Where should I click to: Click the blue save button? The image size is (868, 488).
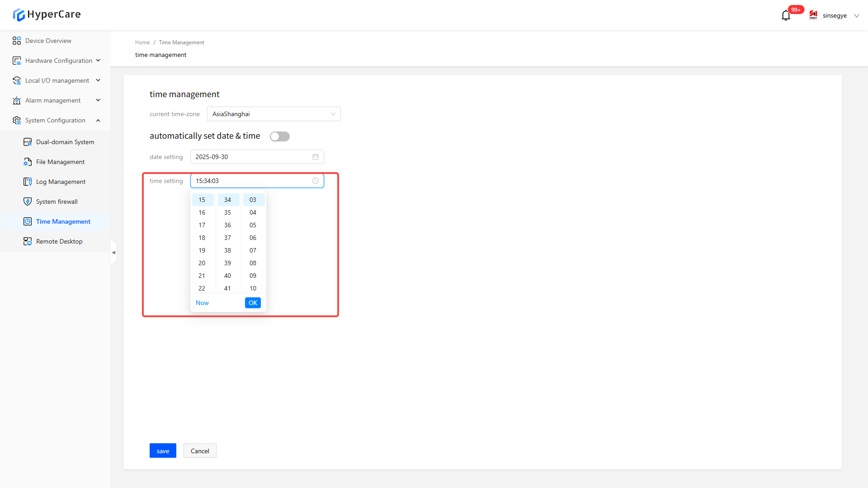click(x=163, y=451)
